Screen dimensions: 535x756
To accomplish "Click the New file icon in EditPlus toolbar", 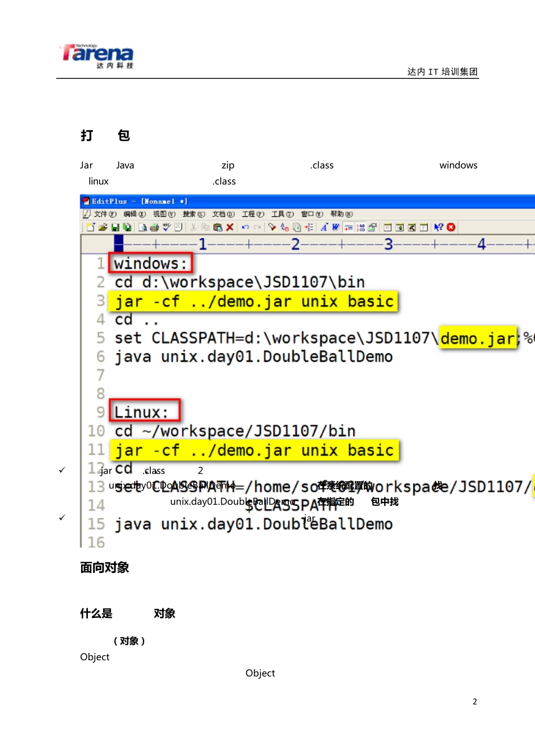I will coord(91,227).
